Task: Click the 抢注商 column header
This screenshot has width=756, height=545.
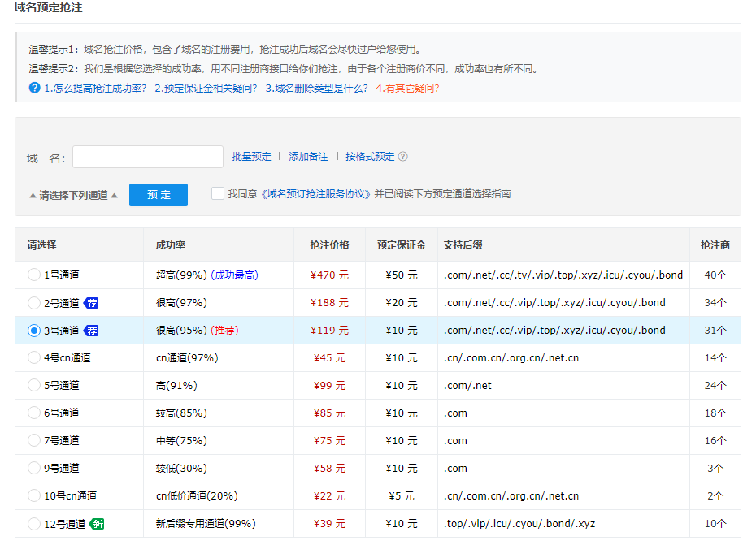Action: tap(715, 244)
